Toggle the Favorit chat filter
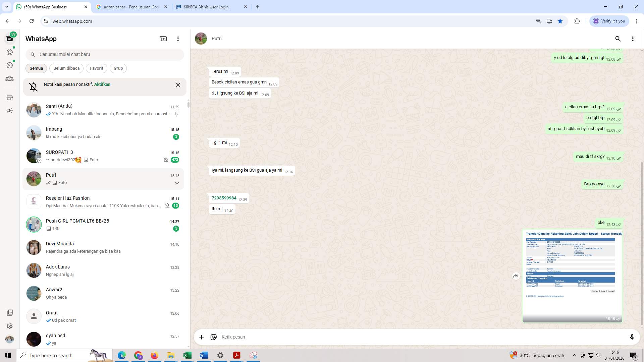 tap(97, 68)
